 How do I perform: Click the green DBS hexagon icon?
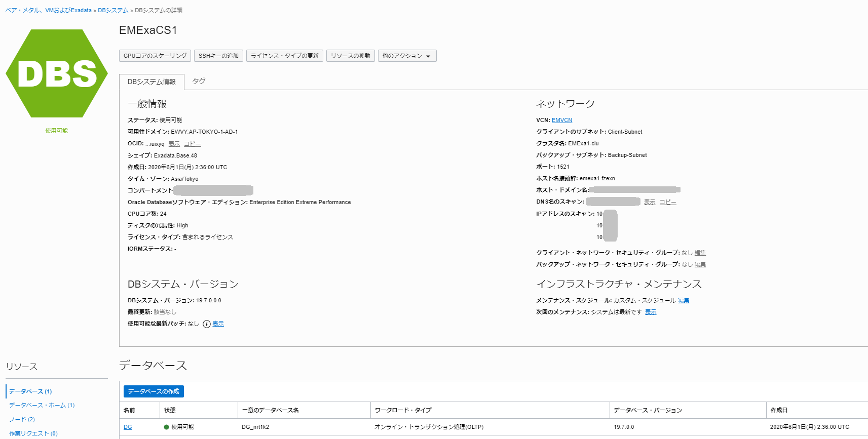click(57, 73)
